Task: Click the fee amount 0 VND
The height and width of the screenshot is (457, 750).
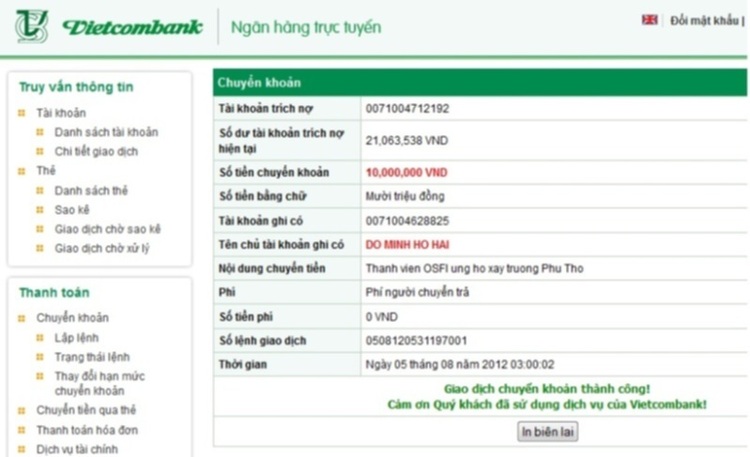Action: click(381, 317)
